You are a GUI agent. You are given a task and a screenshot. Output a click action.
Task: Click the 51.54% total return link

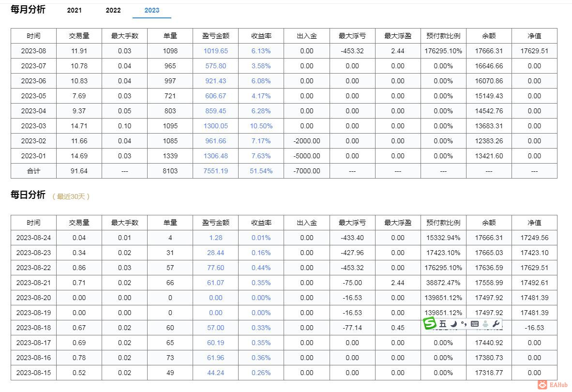(x=261, y=171)
